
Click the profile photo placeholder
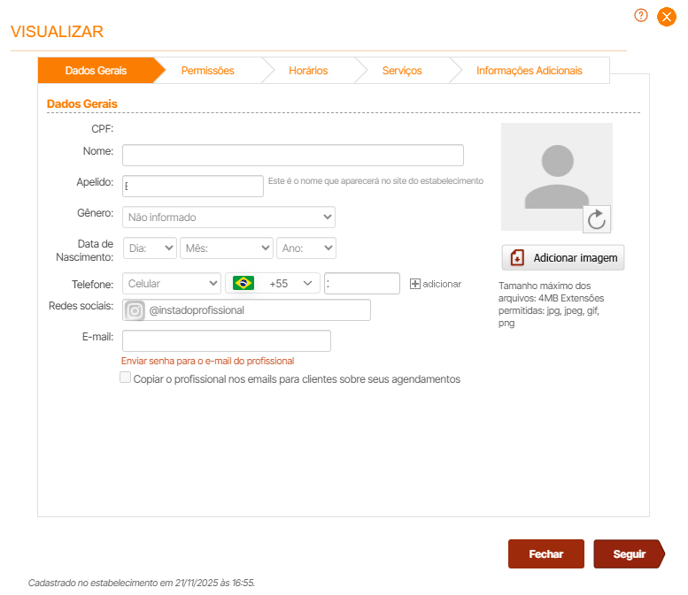tap(556, 176)
